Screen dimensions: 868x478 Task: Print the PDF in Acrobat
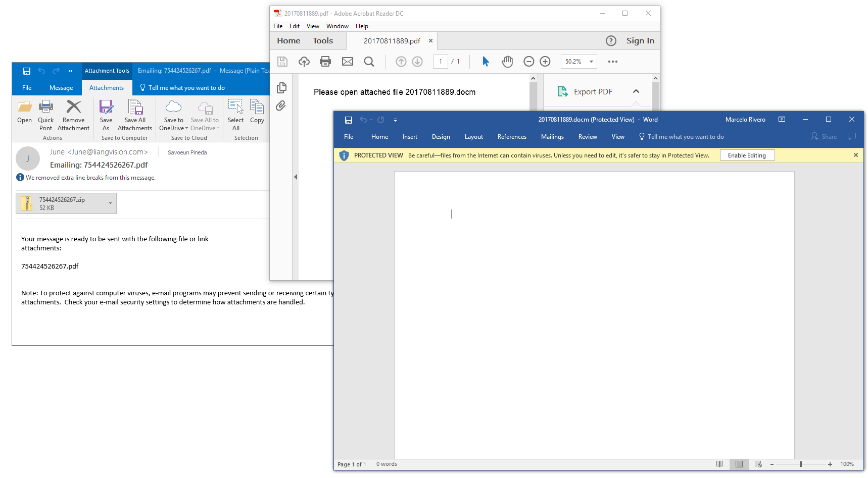coord(325,61)
